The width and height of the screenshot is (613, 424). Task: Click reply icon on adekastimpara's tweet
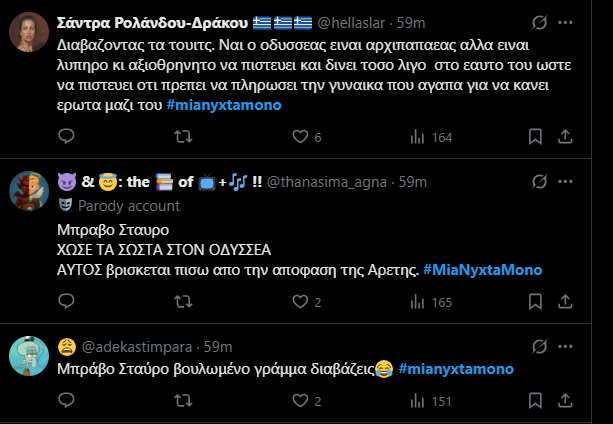[x=66, y=401]
